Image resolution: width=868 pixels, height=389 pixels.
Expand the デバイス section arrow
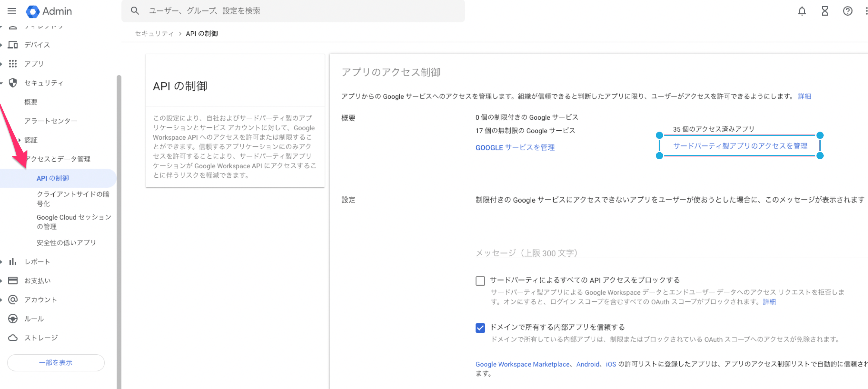1,45
